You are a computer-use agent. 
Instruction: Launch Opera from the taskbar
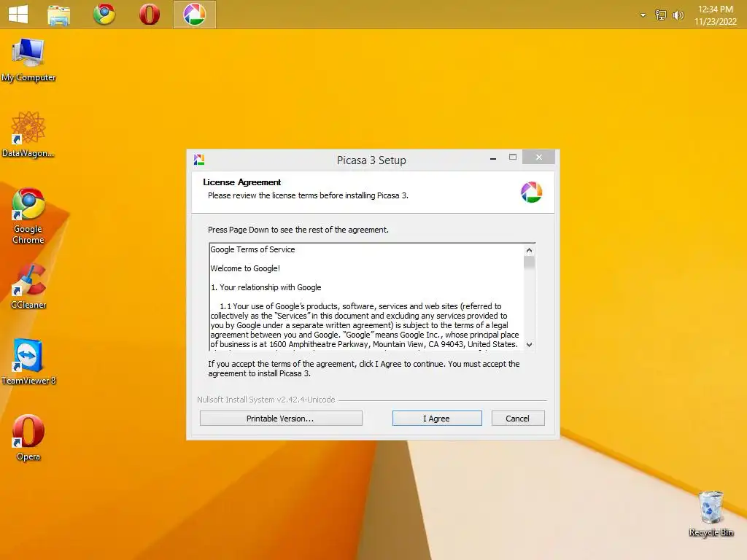pos(149,15)
